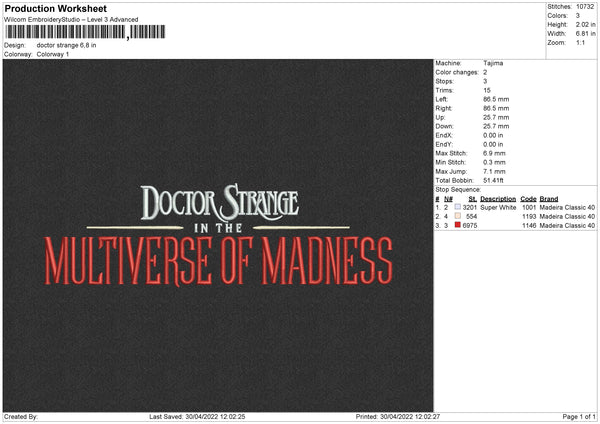Click the Min Stitch value 0.3 mm
Screen dimensions: 600x424
[x=494, y=162]
